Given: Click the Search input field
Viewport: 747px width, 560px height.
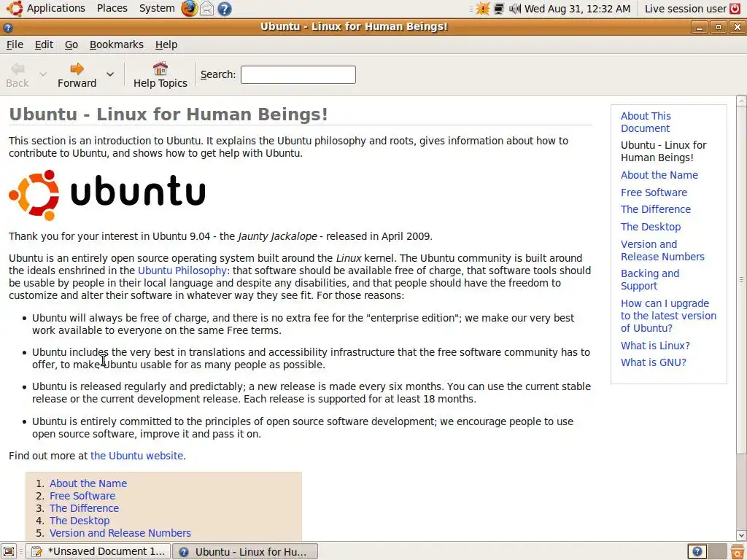Looking at the screenshot, I should pyautogui.click(x=298, y=75).
